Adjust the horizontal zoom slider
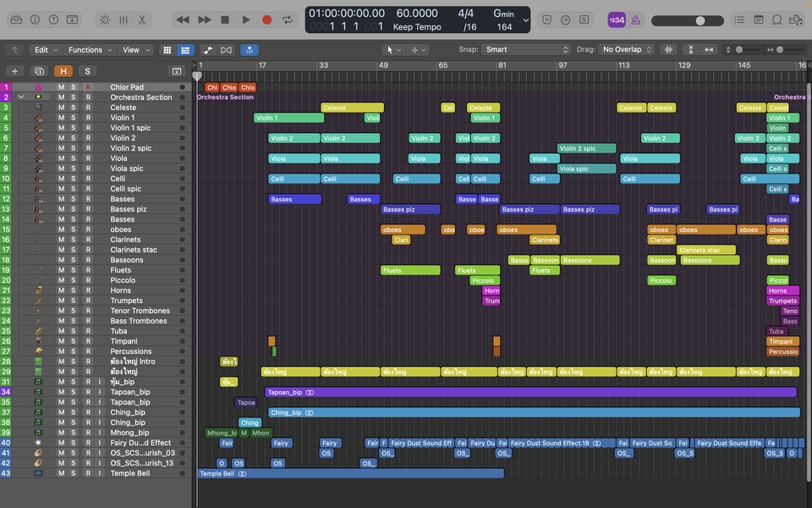 [786, 50]
